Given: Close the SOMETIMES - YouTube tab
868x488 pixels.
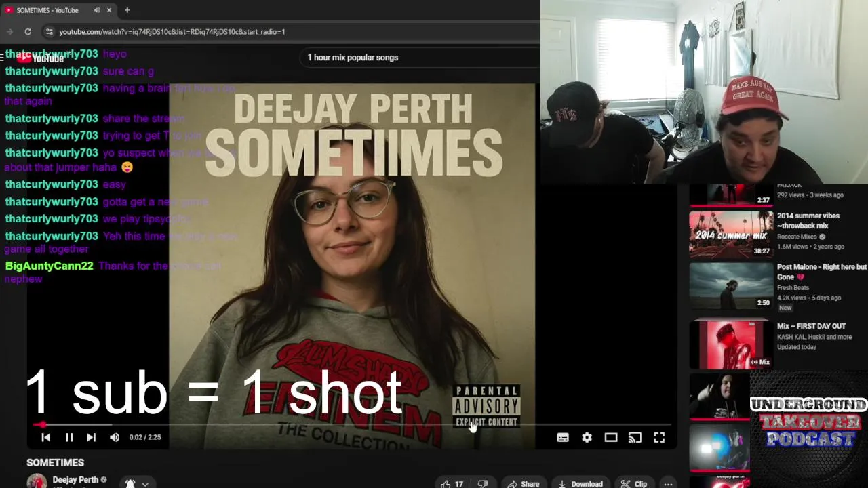Looking at the screenshot, I should pos(108,10).
